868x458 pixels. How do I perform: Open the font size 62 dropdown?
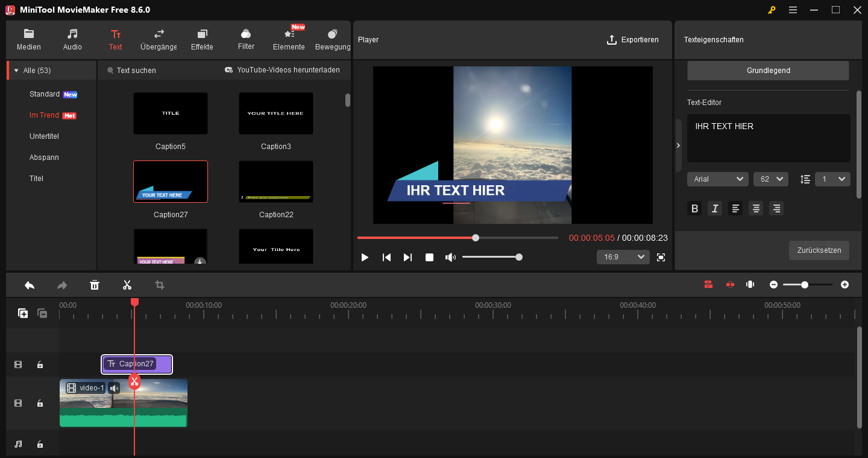770,179
